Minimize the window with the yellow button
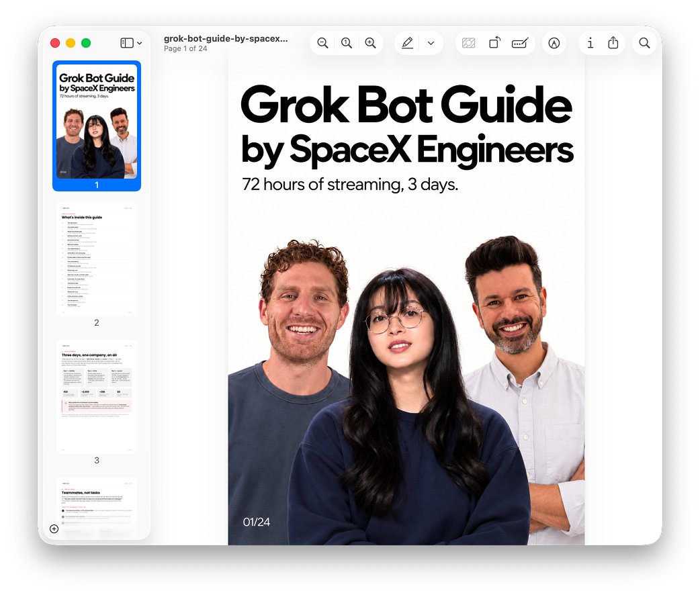This screenshot has height=595, width=700. tap(71, 43)
